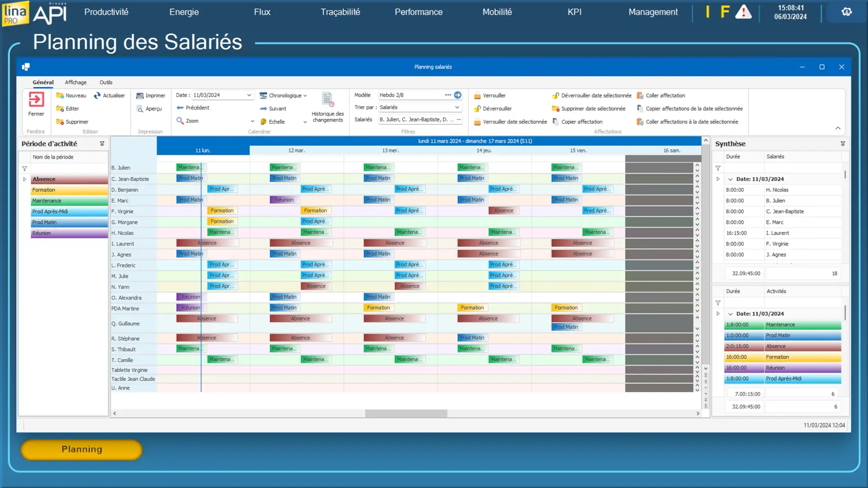This screenshot has width=868, height=488.
Task: Pin the Synthèse panel
Action: tap(842, 144)
